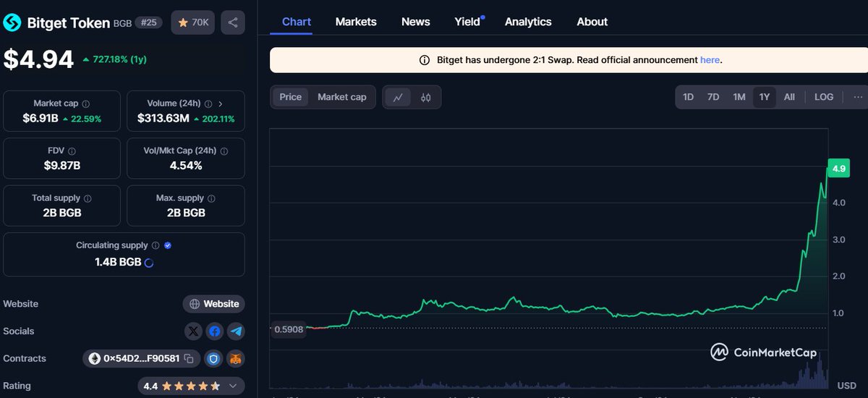The image size is (868, 398).
Task: Open the share icon button
Action: pos(233,22)
